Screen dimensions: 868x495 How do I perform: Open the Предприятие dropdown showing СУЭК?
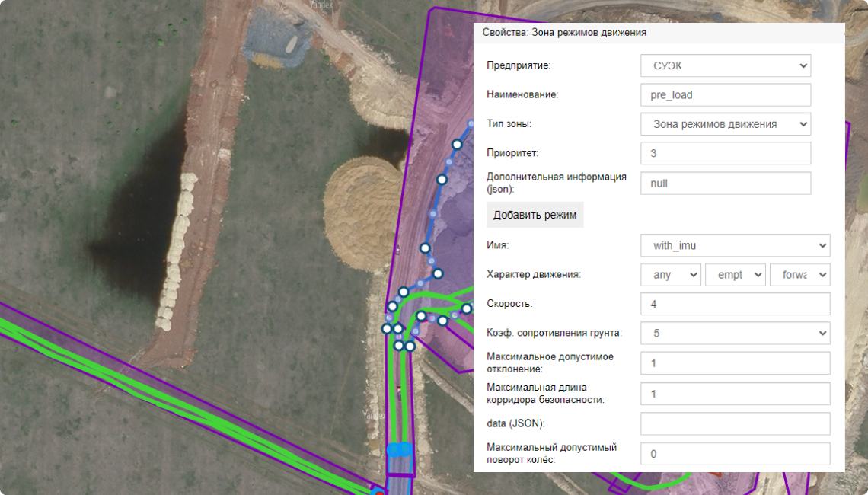pyautogui.click(x=726, y=65)
